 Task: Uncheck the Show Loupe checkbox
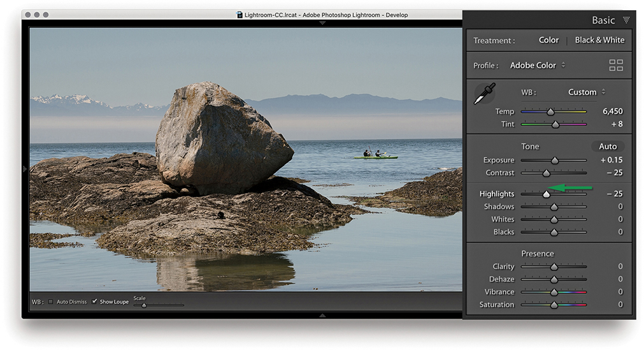click(95, 302)
